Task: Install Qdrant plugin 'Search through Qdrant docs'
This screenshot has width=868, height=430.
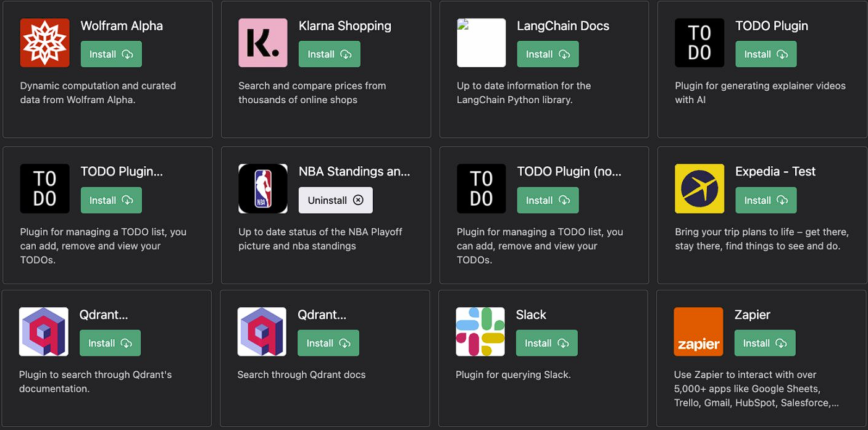Action: pos(328,343)
